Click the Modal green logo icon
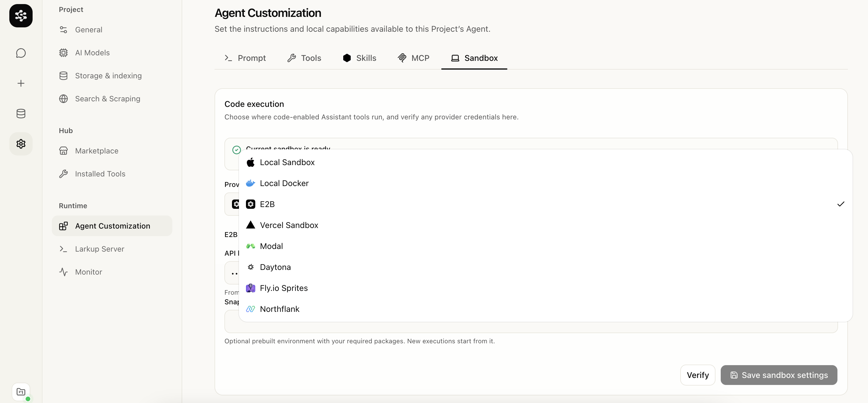Viewport: 868px width, 403px height. tap(250, 246)
